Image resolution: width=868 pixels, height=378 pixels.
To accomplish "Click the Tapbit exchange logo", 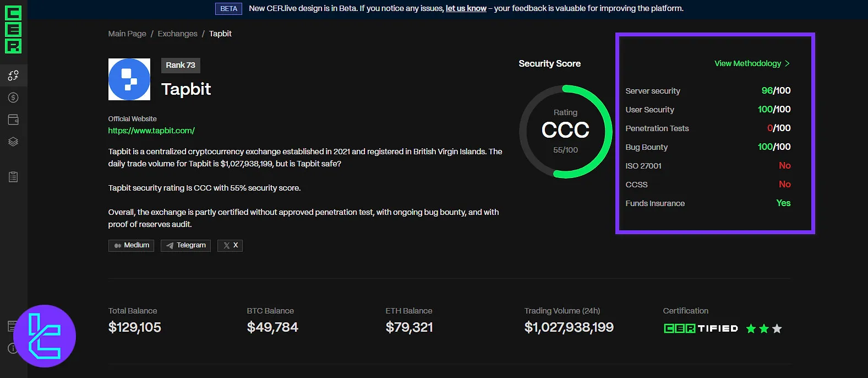I will point(129,79).
